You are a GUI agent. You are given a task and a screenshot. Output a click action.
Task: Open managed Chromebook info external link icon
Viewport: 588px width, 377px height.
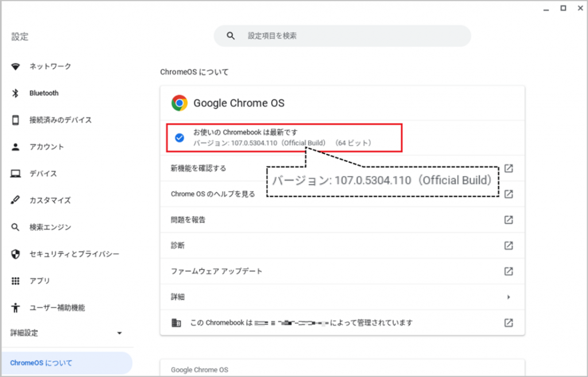coord(508,322)
